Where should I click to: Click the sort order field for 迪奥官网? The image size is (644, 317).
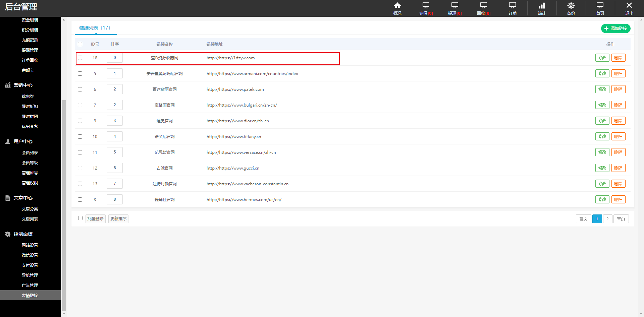pyautogui.click(x=115, y=121)
